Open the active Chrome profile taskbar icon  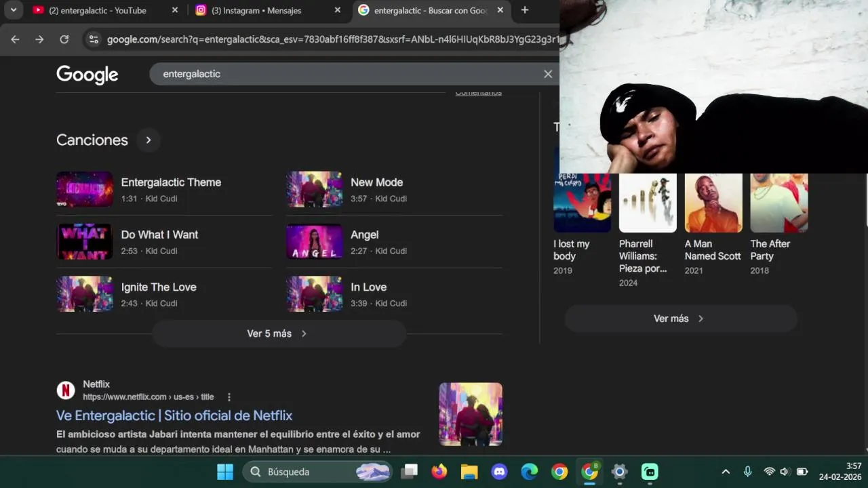[x=590, y=472]
